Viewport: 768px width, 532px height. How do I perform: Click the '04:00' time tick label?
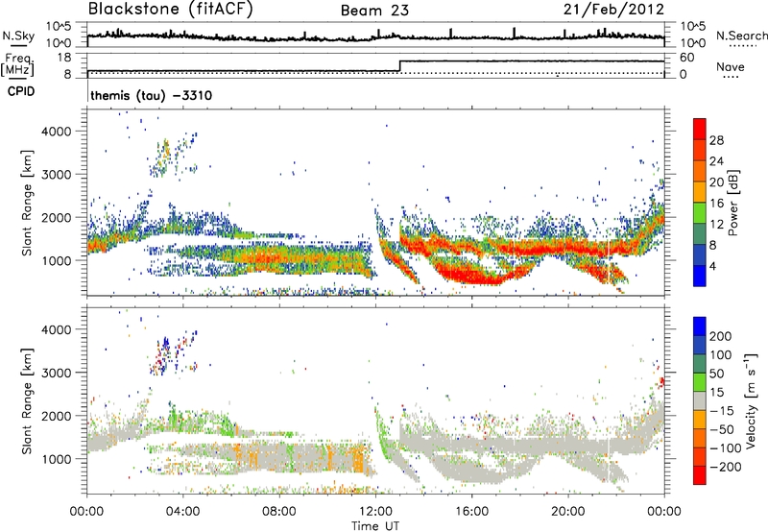[x=183, y=512]
